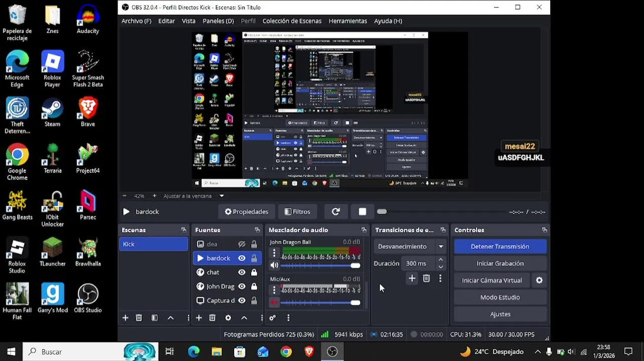Viewport: 644px width, 361px height.
Task: Toggle lock on the bardock source
Action: 254,258
